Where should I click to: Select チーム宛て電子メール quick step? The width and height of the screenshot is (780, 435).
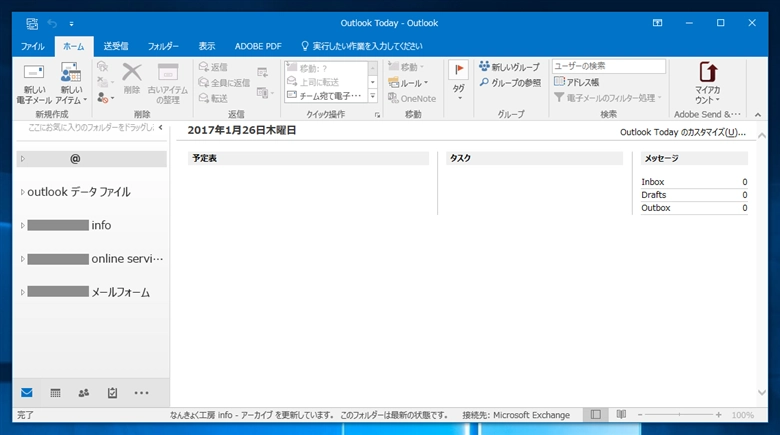tap(324, 96)
